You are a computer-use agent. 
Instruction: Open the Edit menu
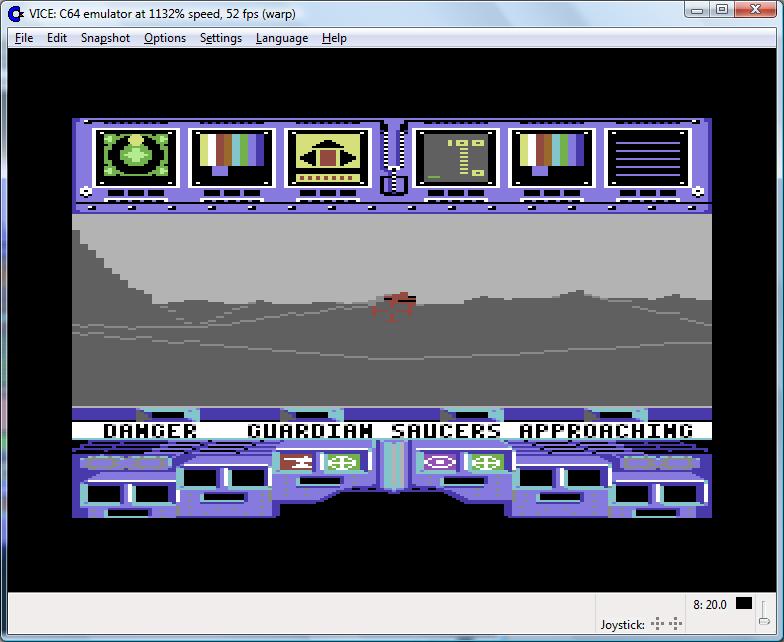56,38
